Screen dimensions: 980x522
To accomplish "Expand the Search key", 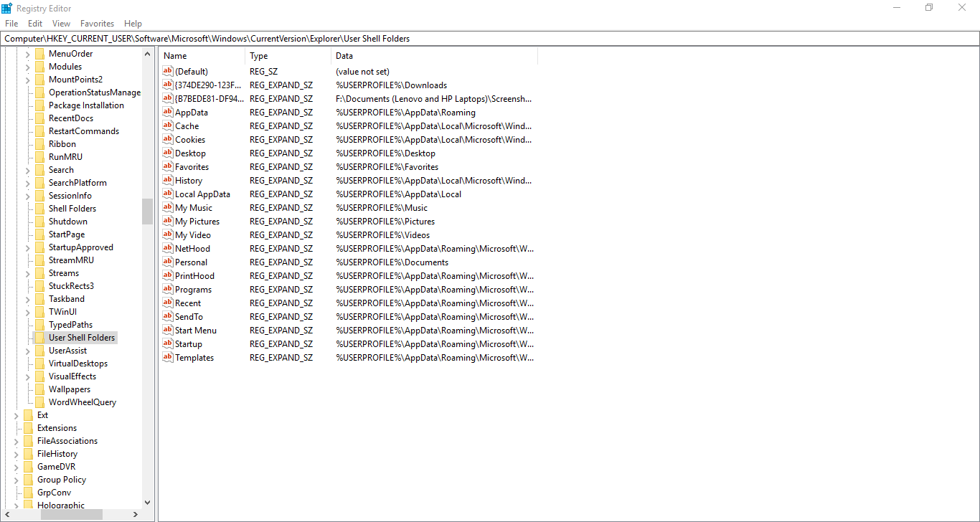I will pyautogui.click(x=28, y=170).
